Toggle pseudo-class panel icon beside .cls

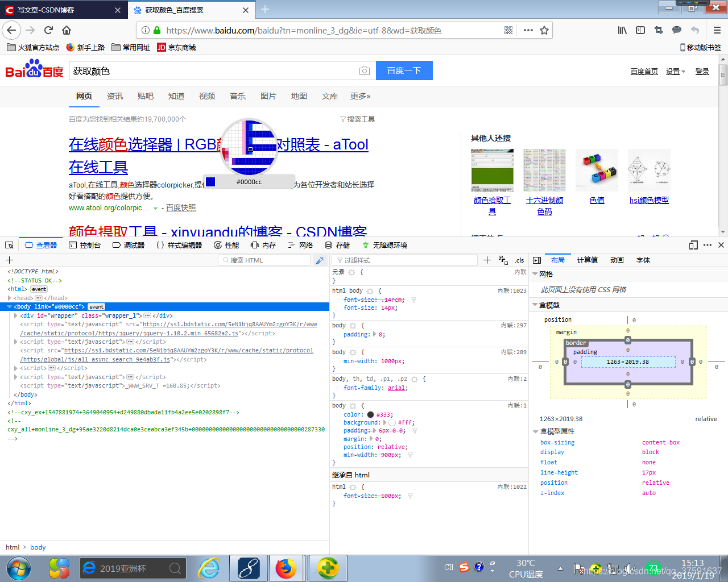[x=503, y=260]
